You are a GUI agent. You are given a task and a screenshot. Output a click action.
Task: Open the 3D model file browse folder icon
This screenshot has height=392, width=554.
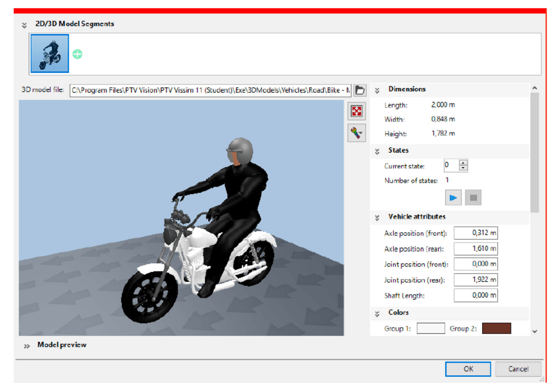tap(360, 90)
